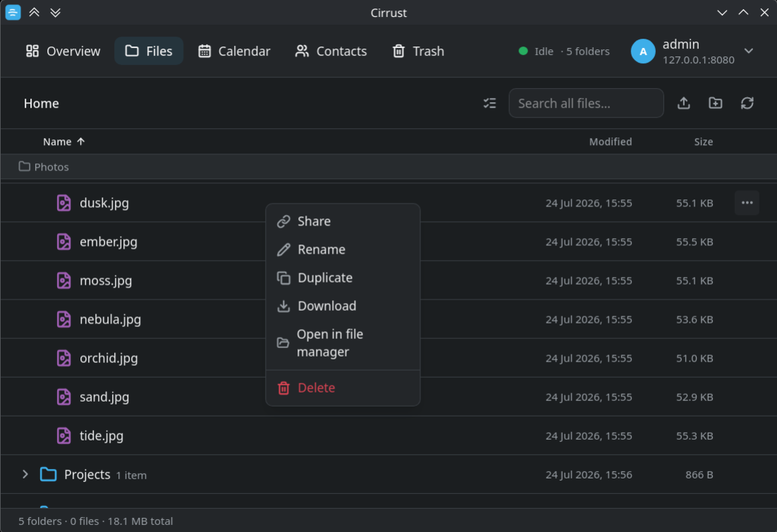Click the refresh icon

(747, 103)
